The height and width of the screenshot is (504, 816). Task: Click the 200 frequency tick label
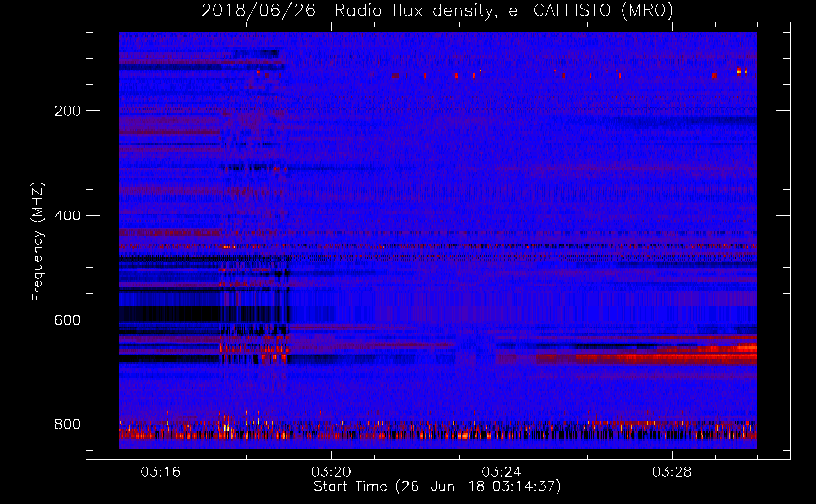tap(68, 111)
